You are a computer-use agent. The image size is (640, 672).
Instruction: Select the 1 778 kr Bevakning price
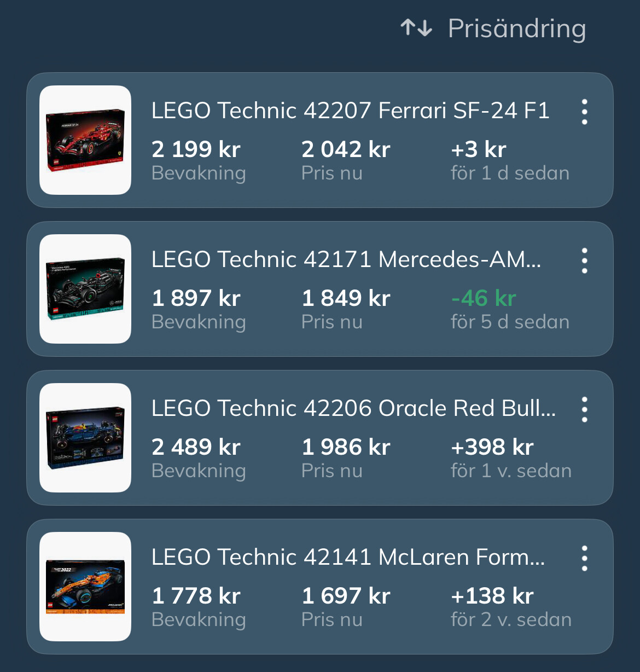point(196,596)
